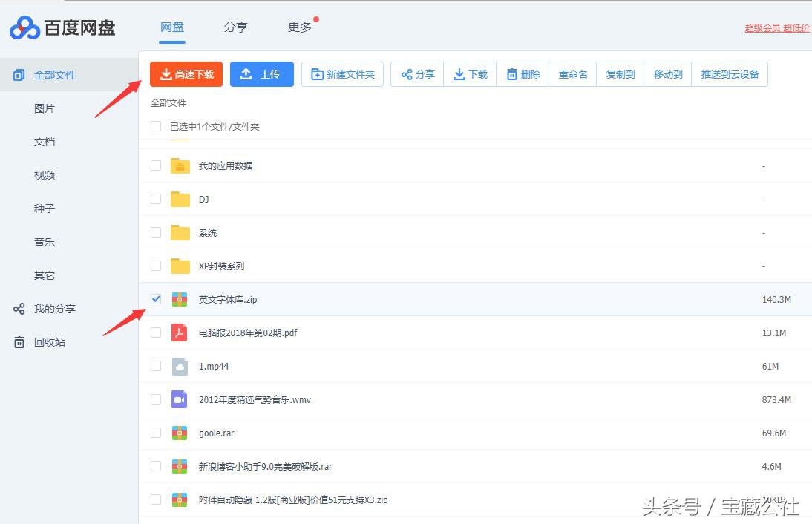Uncheck the 英文字体库.zip checkbox
Image resolution: width=812 pixels, height=524 pixels.
[x=156, y=299]
